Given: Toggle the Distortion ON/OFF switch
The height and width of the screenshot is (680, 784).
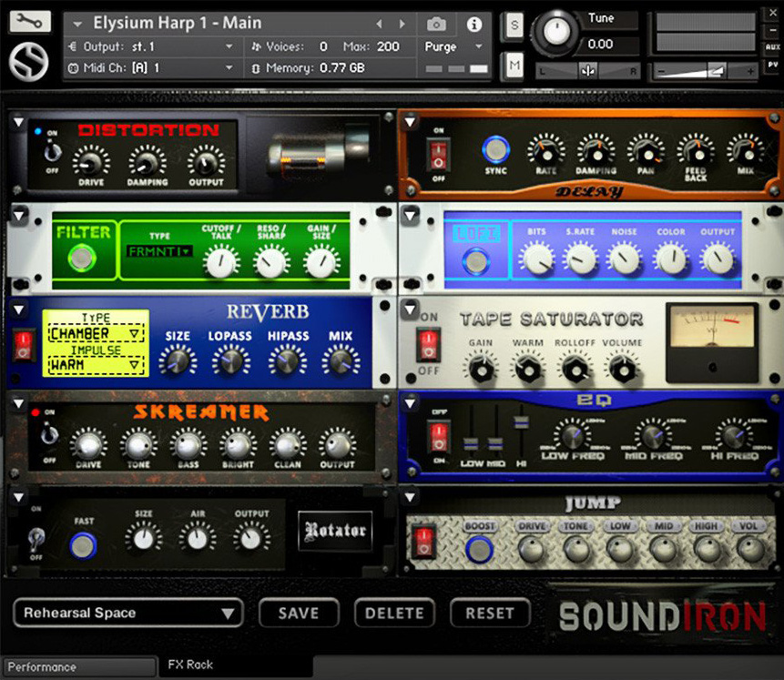Looking at the screenshot, I should click(52, 152).
